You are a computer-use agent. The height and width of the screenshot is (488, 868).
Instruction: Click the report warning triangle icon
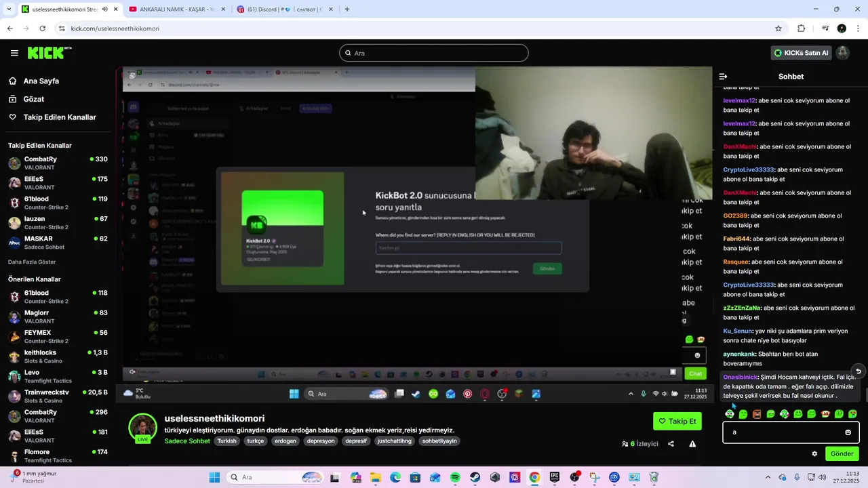point(692,444)
